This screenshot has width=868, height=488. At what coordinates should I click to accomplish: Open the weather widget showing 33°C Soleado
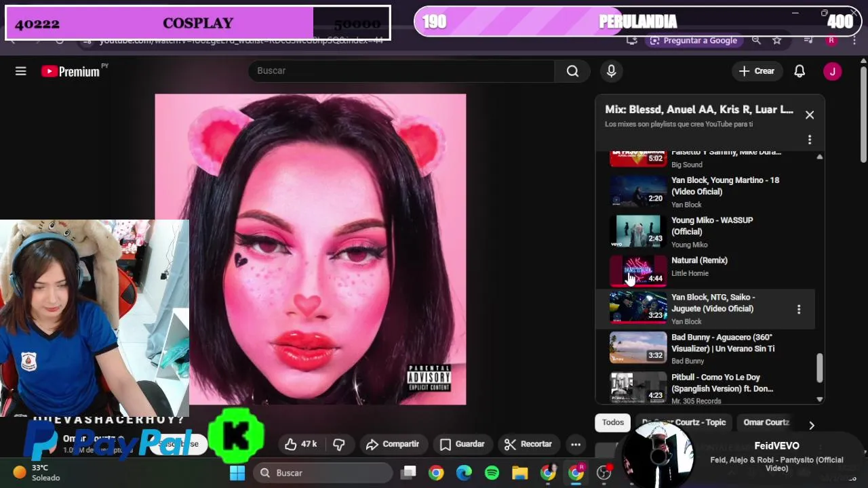coord(38,472)
